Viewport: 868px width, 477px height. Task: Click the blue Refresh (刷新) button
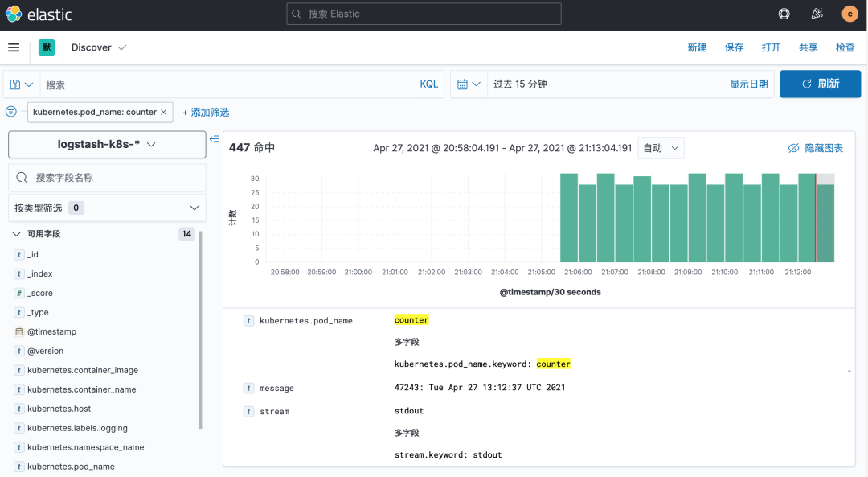click(x=821, y=84)
